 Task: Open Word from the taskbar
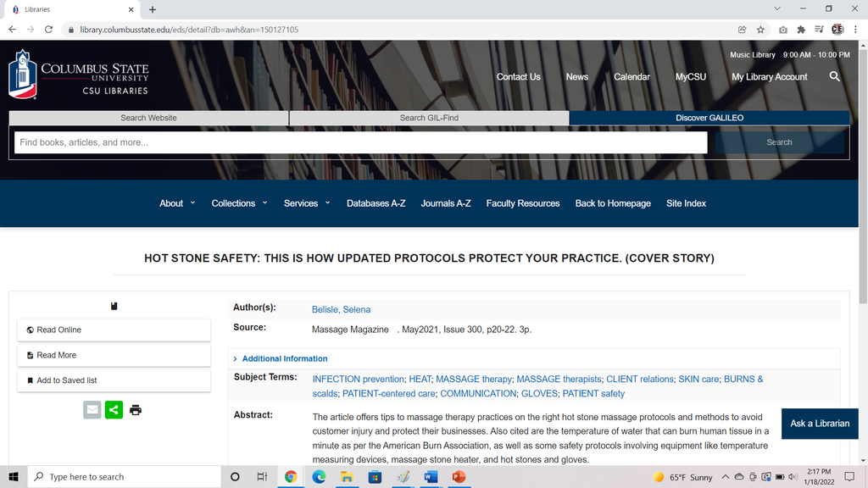430,477
